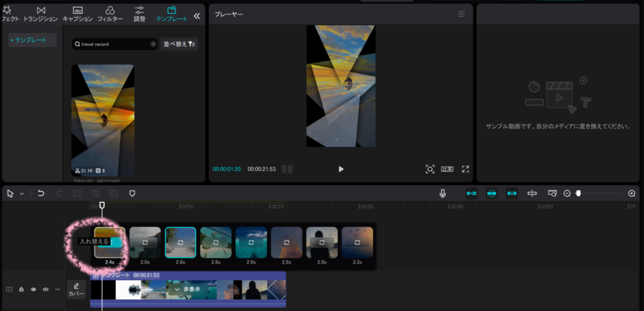Image resolution: width=644 pixels, height=311 pixels.
Task: Open the Filters (フィルター) tab
Action: 110,14
